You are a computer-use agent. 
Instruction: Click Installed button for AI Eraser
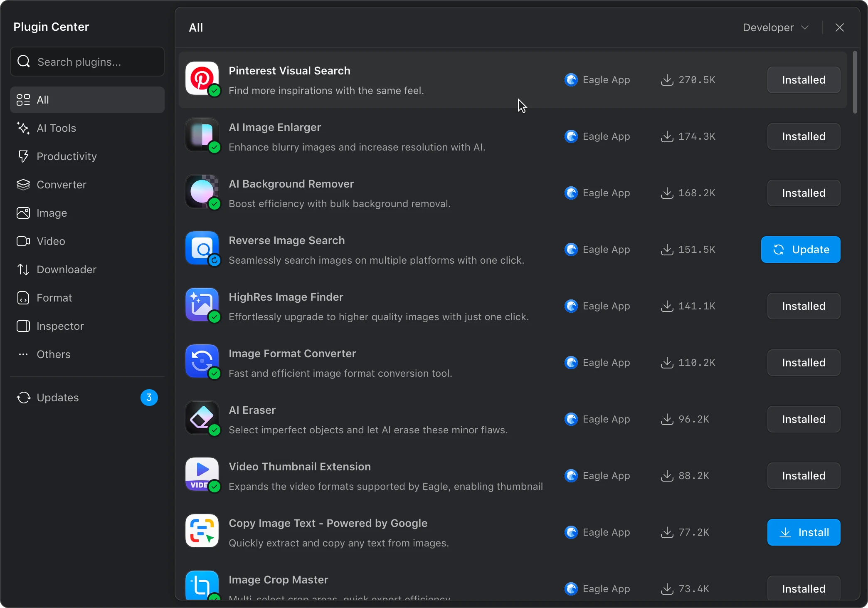(804, 419)
